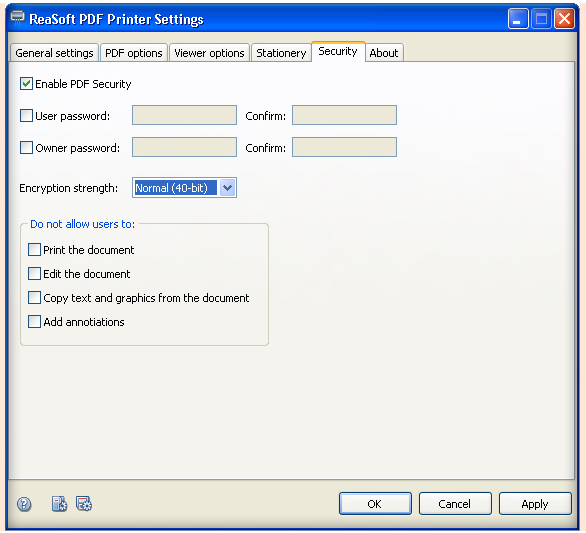Click the User password input field

tap(184, 115)
